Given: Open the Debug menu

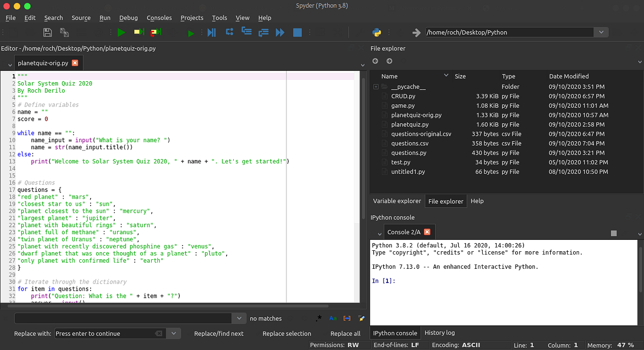Looking at the screenshot, I should 128,18.
